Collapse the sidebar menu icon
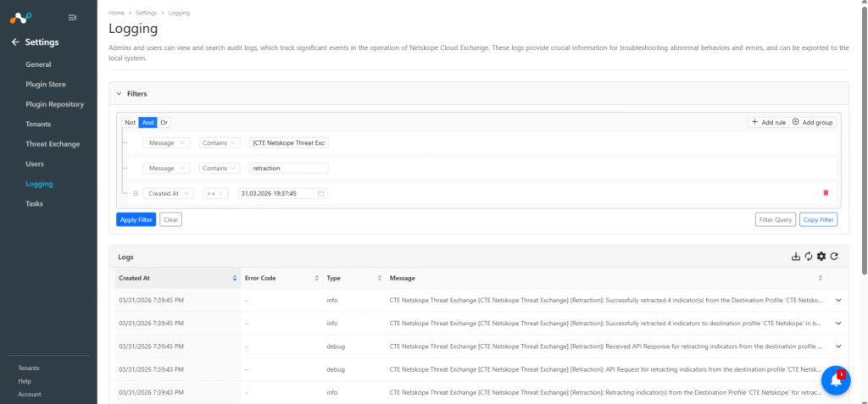Viewport: 868px width, 404px height. coord(72,18)
